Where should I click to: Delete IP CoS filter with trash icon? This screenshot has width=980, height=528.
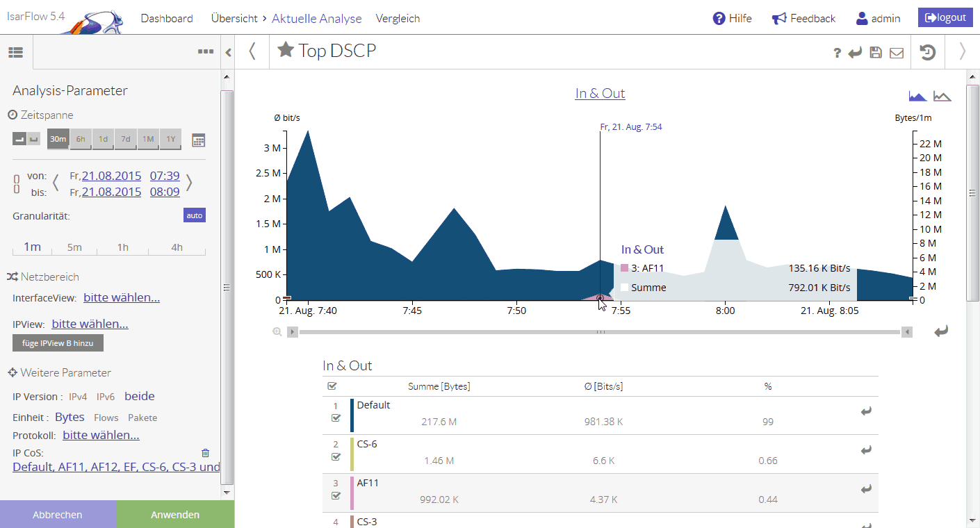(205, 453)
